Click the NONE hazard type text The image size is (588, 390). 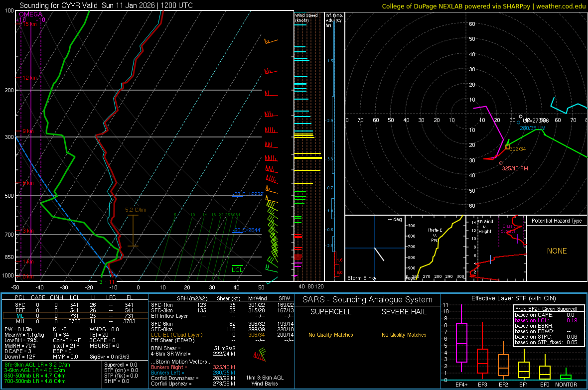pos(557,251)
